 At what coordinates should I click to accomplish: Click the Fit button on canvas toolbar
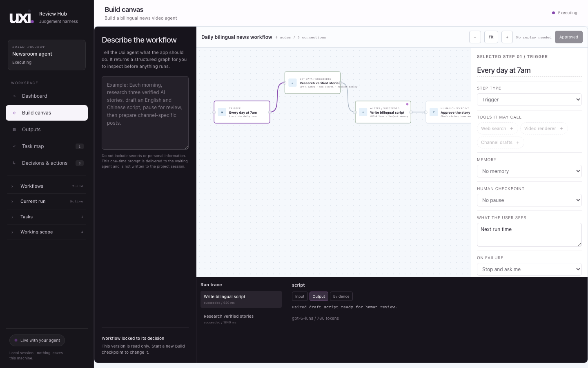[491, 37]
